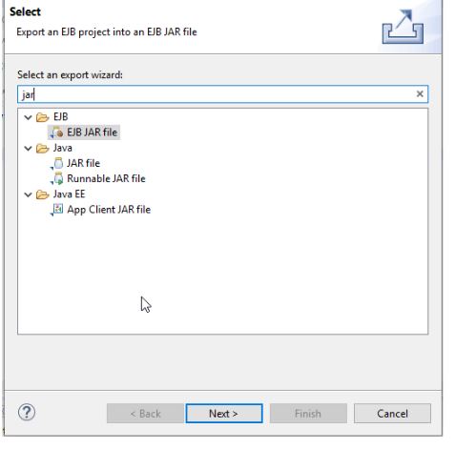Collapse the EJB category
The height and width of the screenshot is (449, 476).
click(28, 117)
